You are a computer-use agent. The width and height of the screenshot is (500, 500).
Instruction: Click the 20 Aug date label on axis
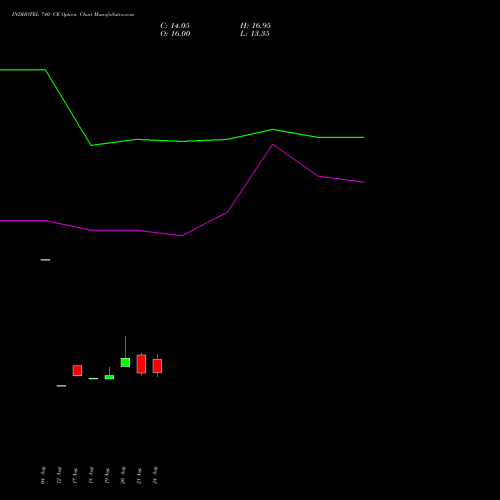coord(123,475)
